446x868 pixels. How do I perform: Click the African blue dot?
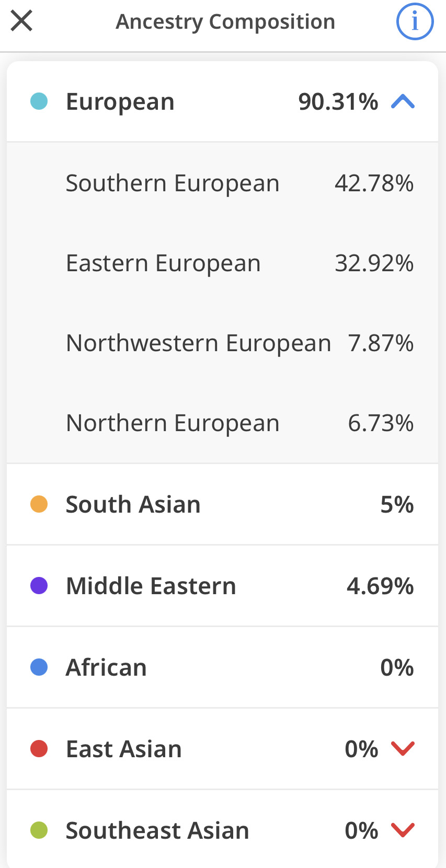[39, 667]
